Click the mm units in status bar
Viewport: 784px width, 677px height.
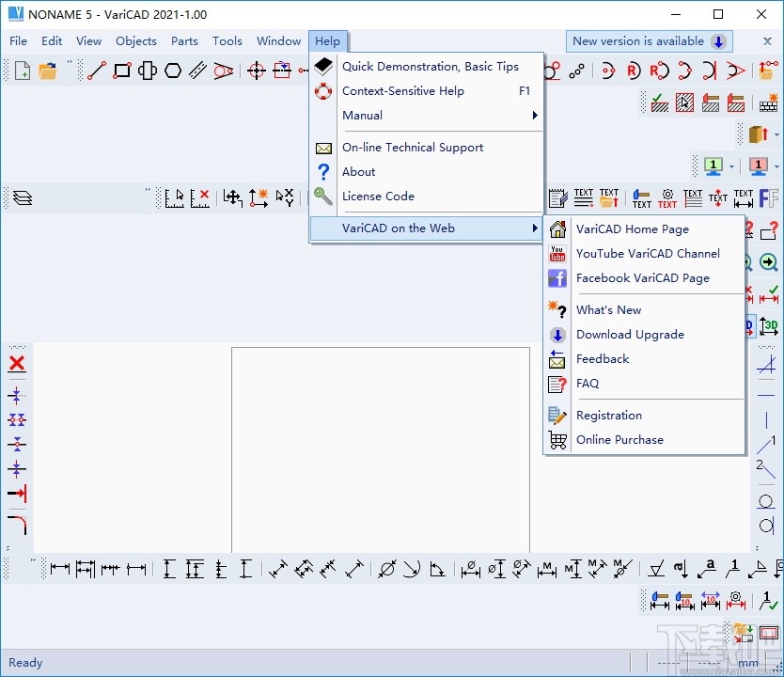coord(748,663)
